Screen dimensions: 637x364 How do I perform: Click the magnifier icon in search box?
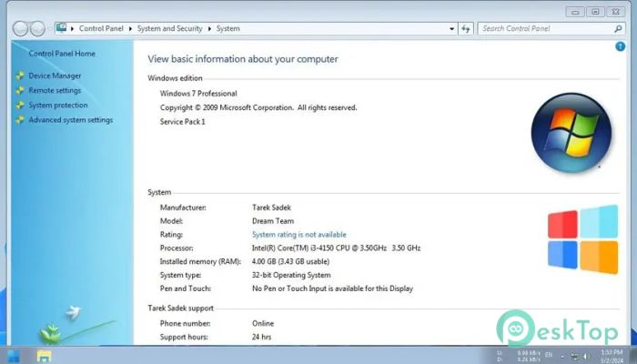(x=618, y=29)
